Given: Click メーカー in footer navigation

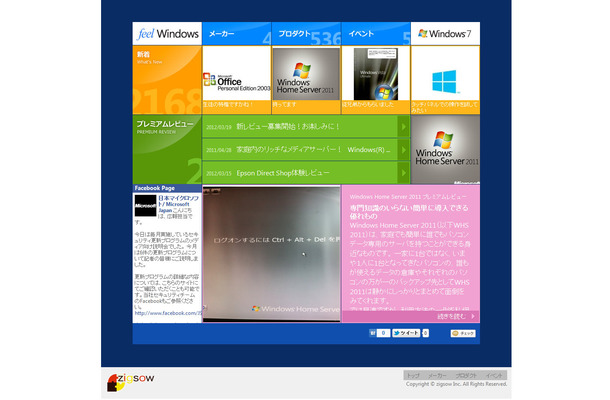Looking at the screenshot, I should (437, 375).
